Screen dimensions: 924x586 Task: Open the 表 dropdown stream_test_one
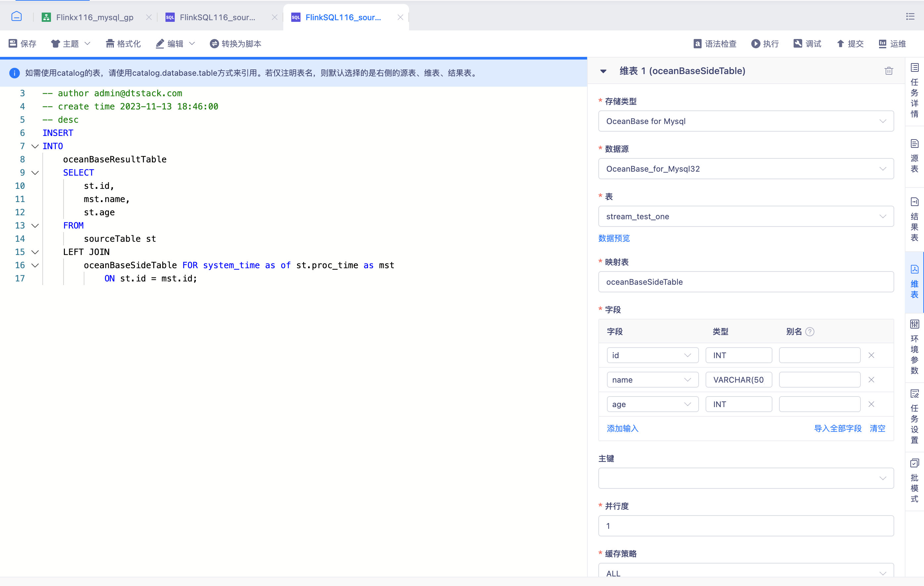tap(746, 216)
